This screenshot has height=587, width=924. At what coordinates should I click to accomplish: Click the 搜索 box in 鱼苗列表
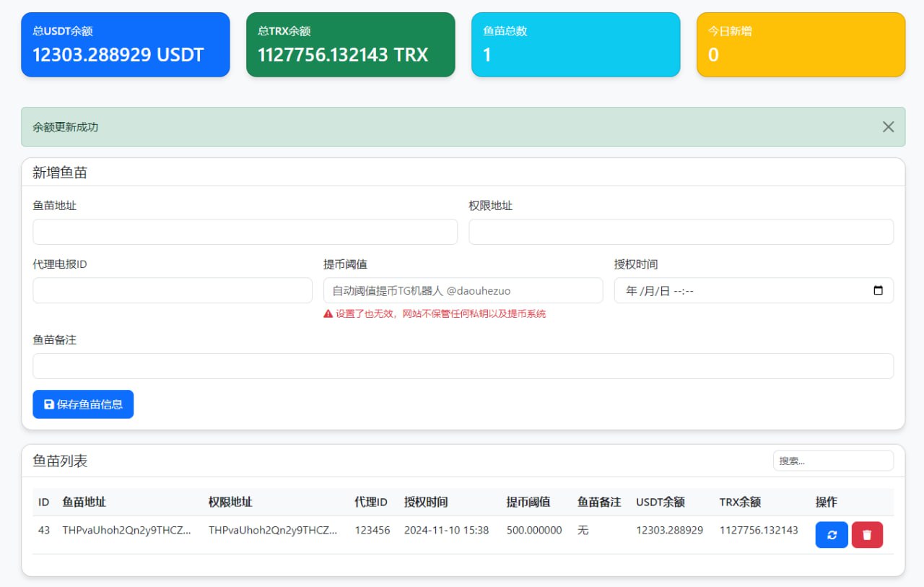click(833, 461)
